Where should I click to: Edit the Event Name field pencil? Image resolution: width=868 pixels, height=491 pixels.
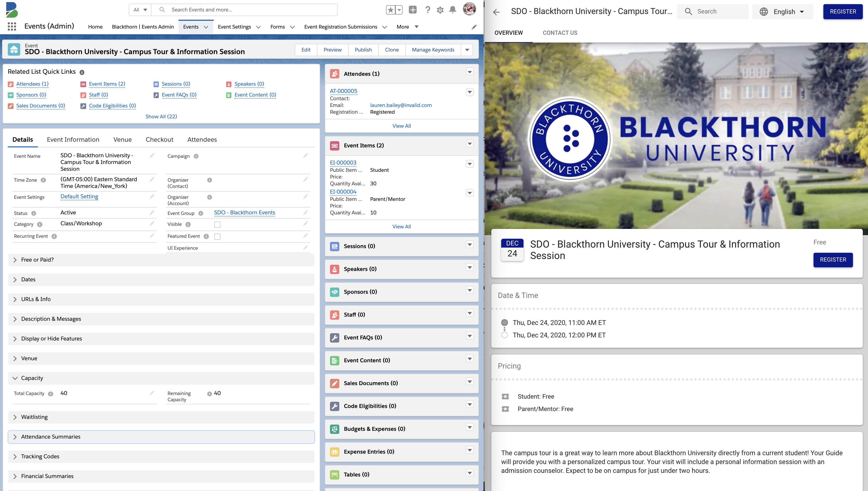coord(152,155)
